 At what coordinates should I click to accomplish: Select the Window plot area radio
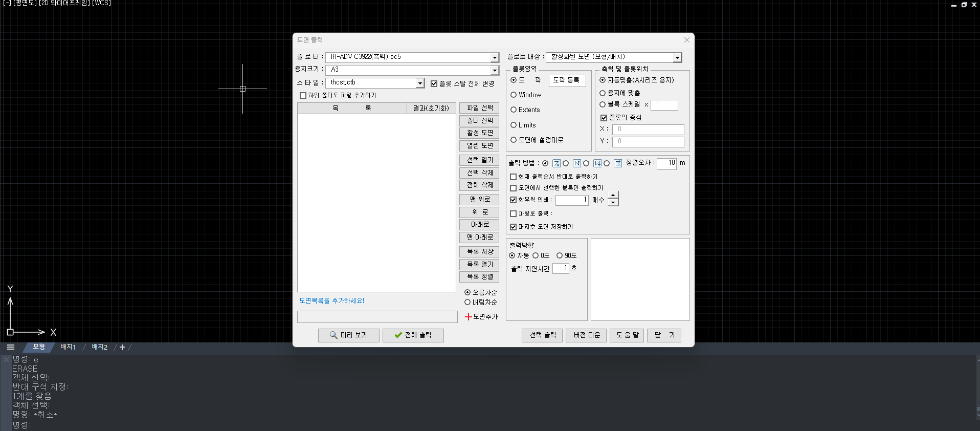point(514,95)
